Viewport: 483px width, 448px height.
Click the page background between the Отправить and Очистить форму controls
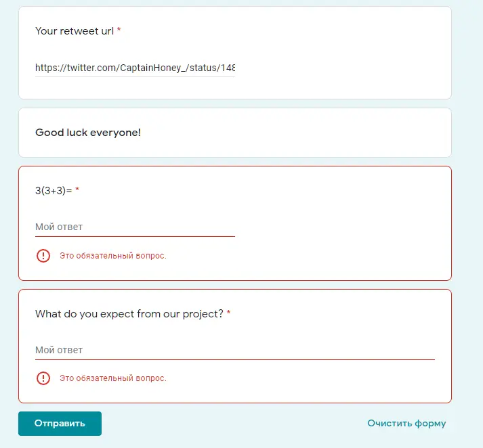[234, 424]
